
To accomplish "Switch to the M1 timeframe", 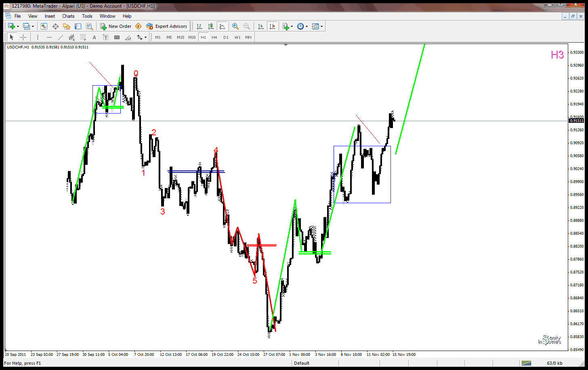I will tap(158, 37).
